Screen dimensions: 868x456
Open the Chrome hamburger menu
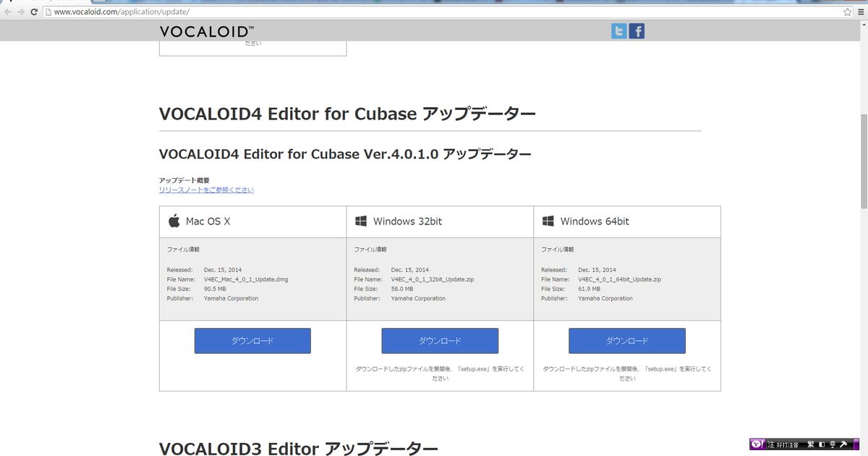coord(860,12)
